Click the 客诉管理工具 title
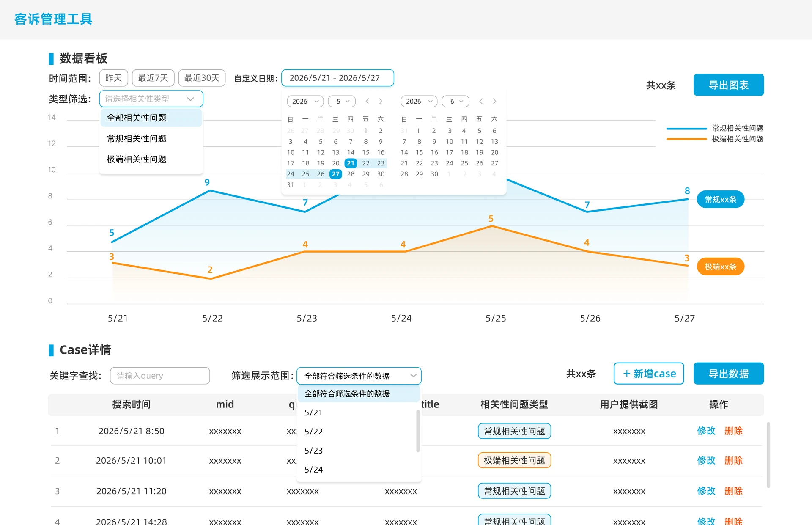 53,19
